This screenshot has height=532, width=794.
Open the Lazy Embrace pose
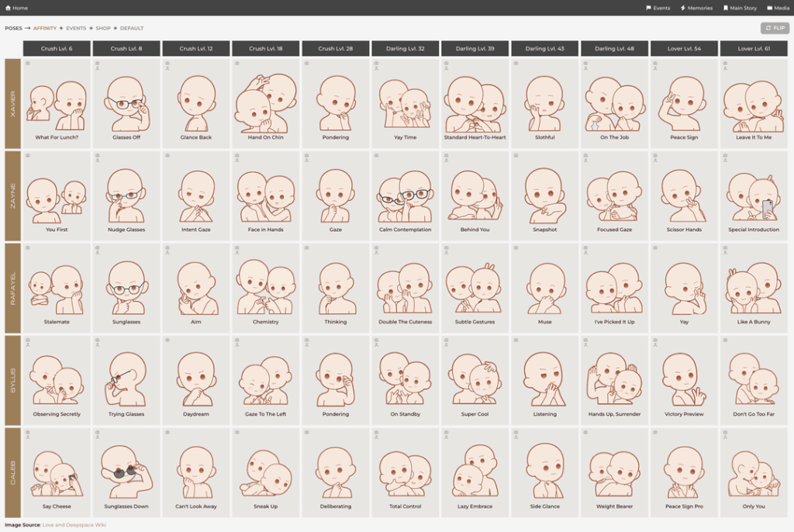pos(475,472)
